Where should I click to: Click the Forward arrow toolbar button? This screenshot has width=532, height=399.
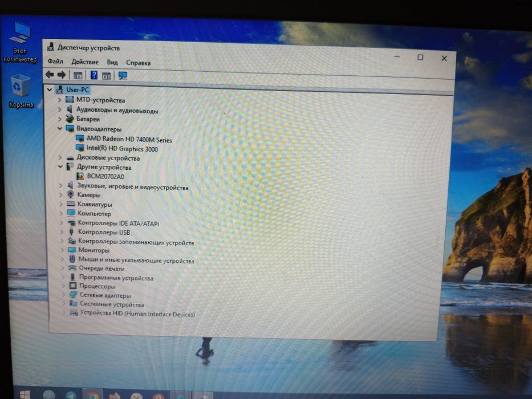tap(62, 75)
